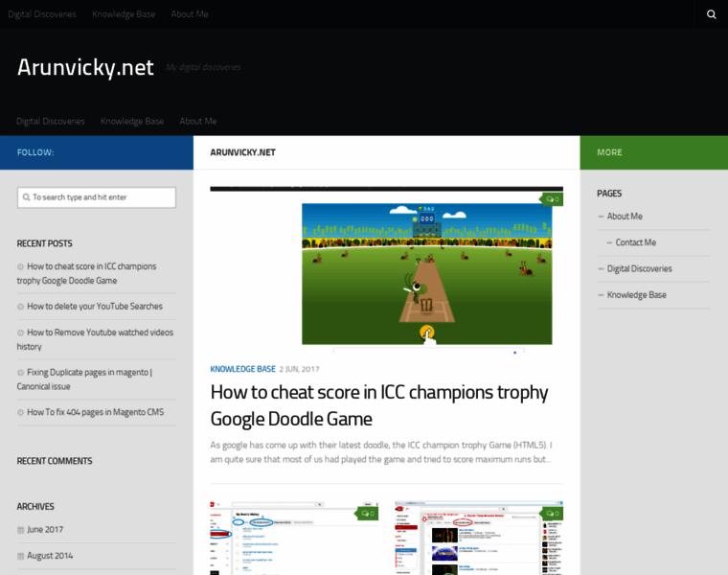The image size is (728, 575).
Task: Open comment bubble on YouTube Searches thumbnail
Action: [367, 514]
